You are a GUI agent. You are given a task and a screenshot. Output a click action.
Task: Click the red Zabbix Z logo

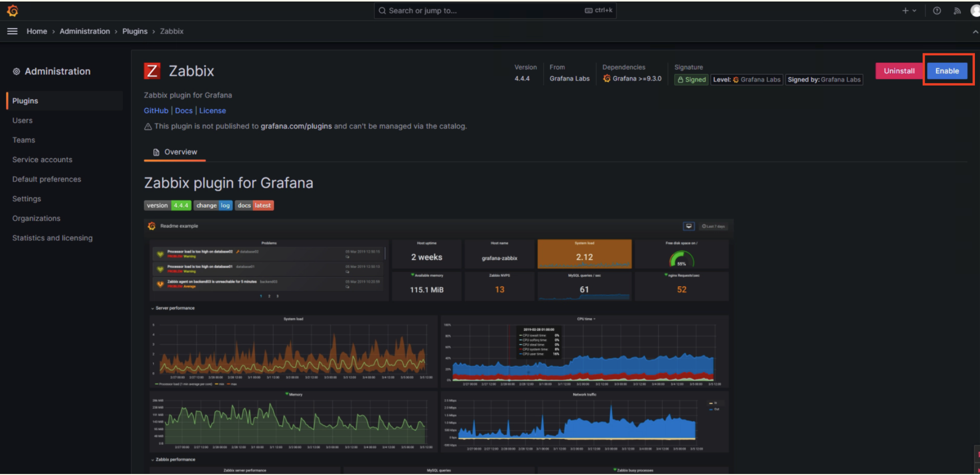pyautogui.click(x=152, y=71)
